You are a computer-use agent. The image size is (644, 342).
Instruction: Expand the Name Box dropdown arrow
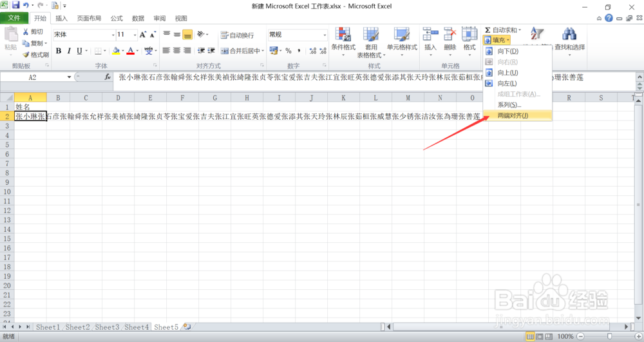[69, 77]
